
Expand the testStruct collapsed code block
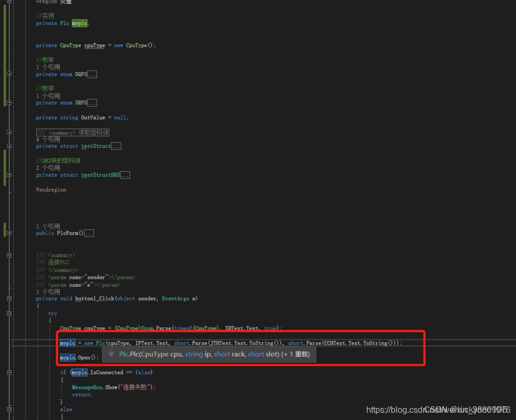tap(116, 146)
